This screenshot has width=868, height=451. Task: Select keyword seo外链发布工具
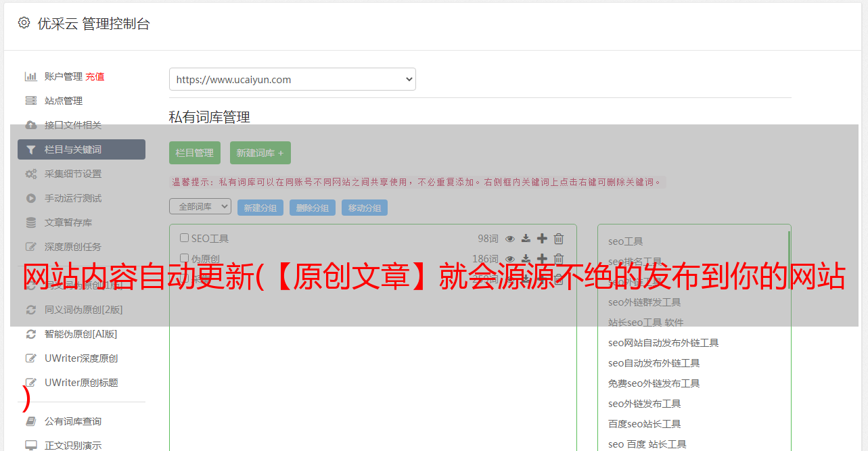[645, 404]
